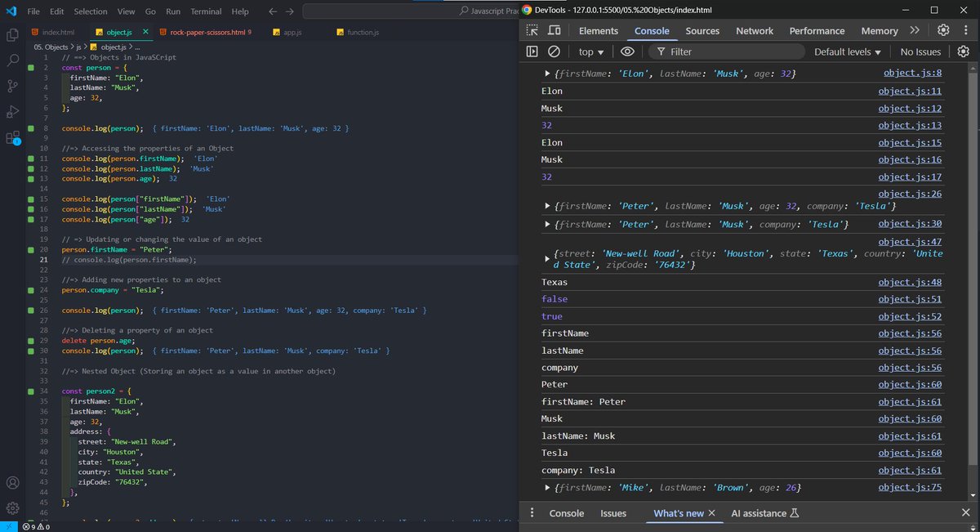Switch to the Sources tab in DevTools
The height and width of the screenshot is (532, 980).
(x=702, y=30)
